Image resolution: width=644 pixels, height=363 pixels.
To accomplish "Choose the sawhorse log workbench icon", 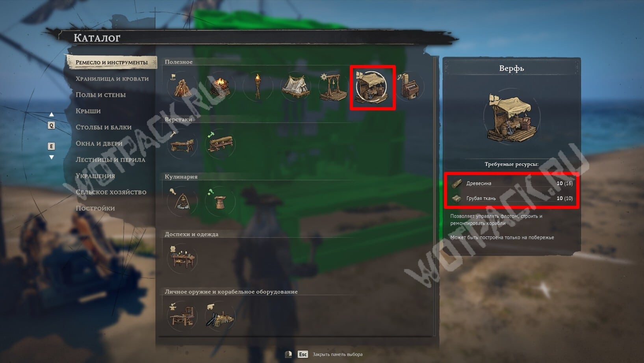I will pos(220,143).
